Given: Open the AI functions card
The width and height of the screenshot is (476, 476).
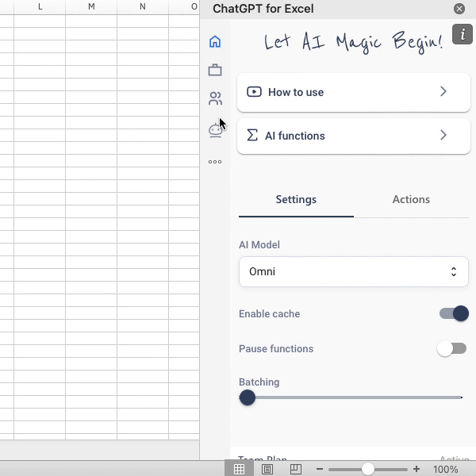Looking at the screenshot, I should click(354, 136).
